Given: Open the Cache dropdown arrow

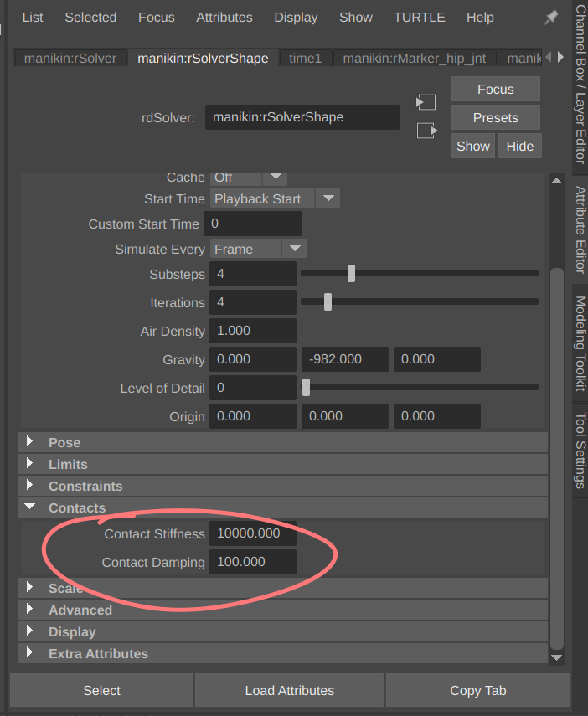Looking at the screenshot, I should pyautogui.click(x=275, y=178).
